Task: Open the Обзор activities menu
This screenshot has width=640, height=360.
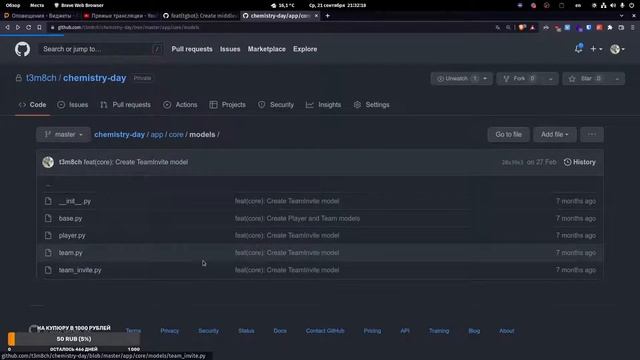Action: coord(13,5)
